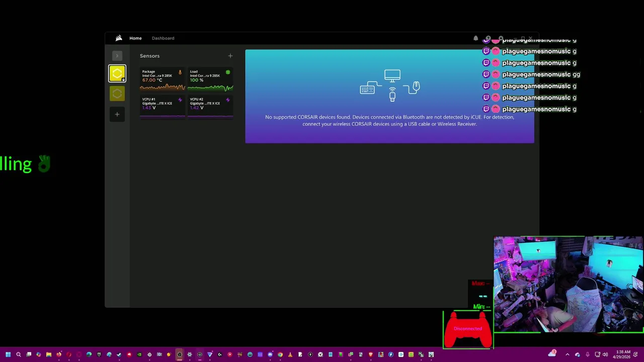Screen dimensions: 644x362
Task: Open network settings tray icon
Action: tap(598, 354)
